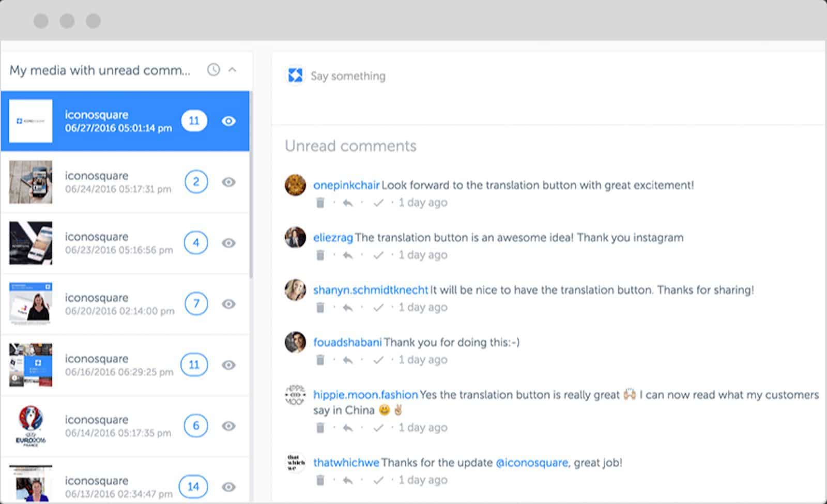The image size is (827, 504).
Task: Open the Euro 2016 post thumbnail
Action: click(30, 426)
